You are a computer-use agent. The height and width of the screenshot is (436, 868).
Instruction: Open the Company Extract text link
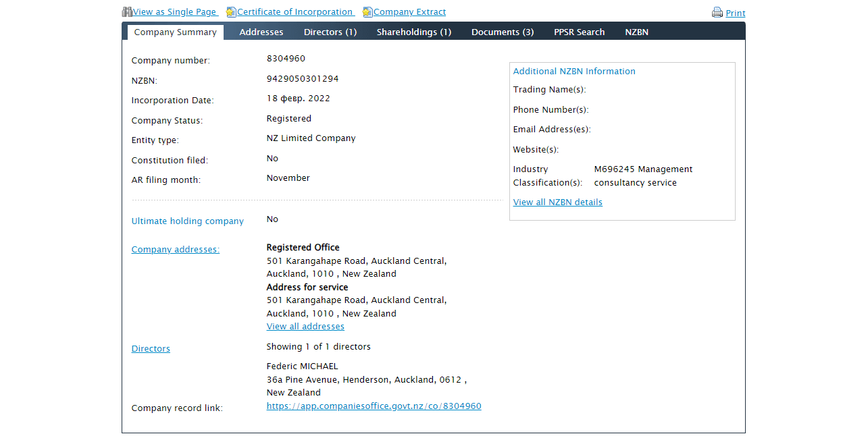coord(409,12)
